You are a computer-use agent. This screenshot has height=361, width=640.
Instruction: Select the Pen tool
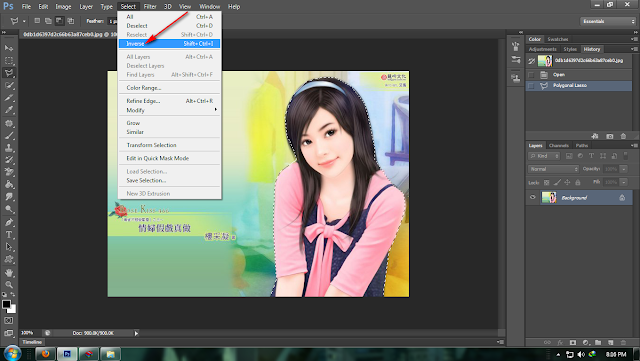(x=9, y=222)
